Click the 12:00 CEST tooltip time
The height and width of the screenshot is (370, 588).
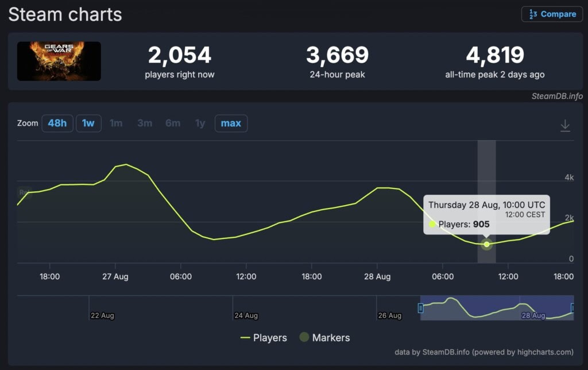coord(525,215)
